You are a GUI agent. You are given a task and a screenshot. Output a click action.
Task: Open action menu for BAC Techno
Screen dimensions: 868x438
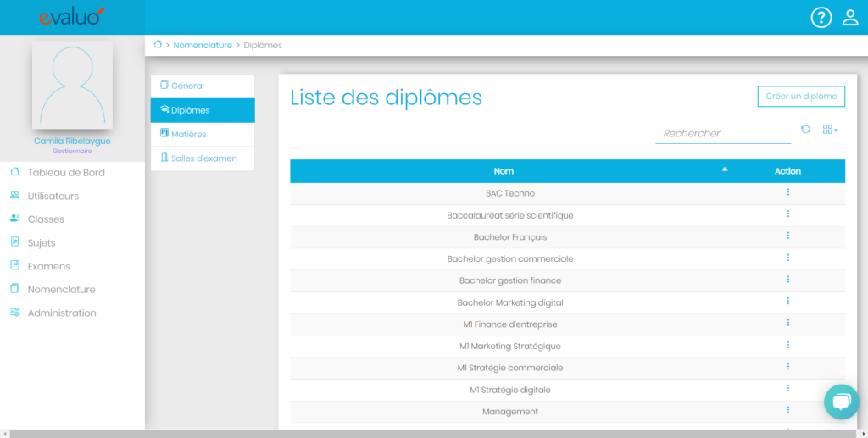(787, 192)
